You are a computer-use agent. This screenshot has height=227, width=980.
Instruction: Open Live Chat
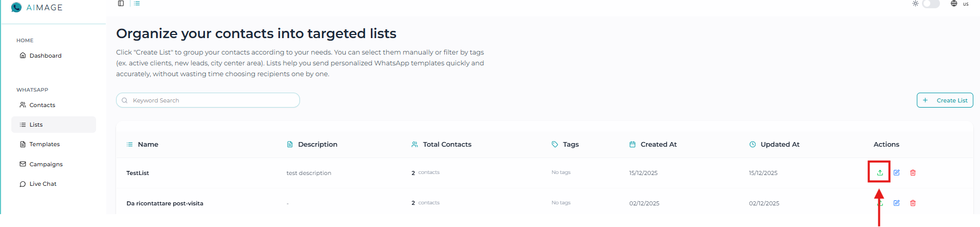coord(43,184)
